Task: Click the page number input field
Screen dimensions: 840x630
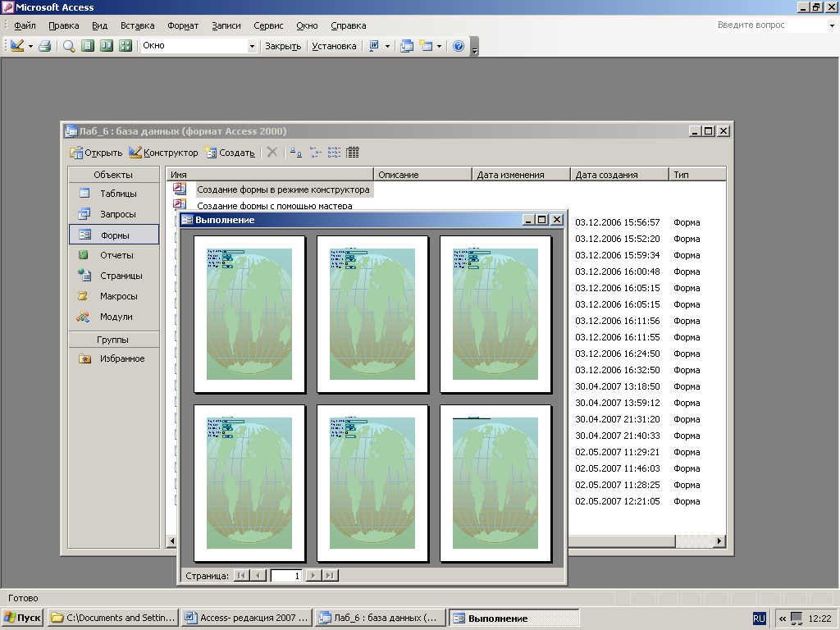Action: (x=286, y=576)
